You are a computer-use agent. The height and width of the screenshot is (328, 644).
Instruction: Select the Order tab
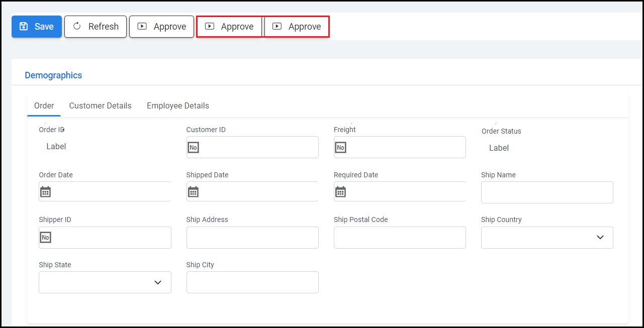tap(44, 105)
